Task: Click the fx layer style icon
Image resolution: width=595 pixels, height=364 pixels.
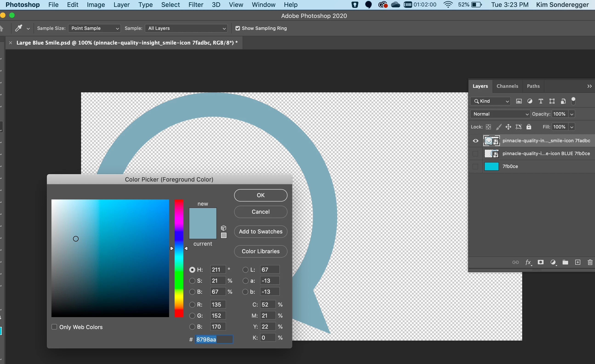Action: pyautogui.click(x=528, y=262)
